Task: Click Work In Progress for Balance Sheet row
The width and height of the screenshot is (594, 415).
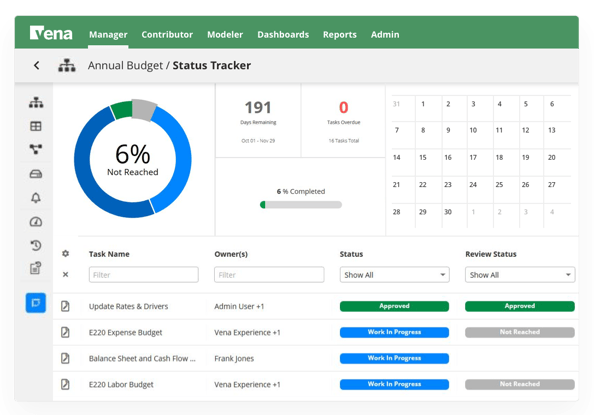Action: (394, 358)
